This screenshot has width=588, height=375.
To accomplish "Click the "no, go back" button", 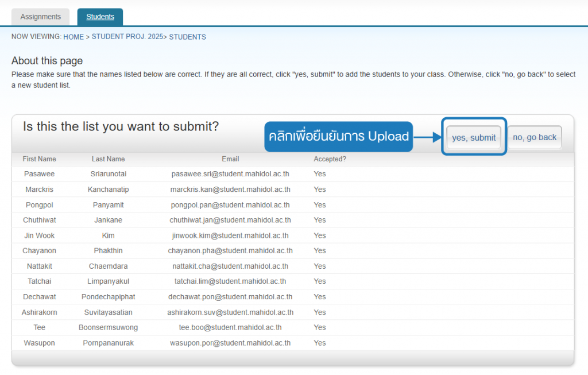I will [x=535, y=137].
